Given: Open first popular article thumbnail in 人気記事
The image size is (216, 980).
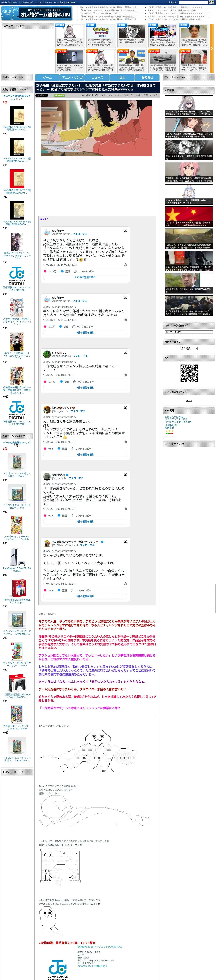Looking at the screenshot, I should (x=189, y=105).
